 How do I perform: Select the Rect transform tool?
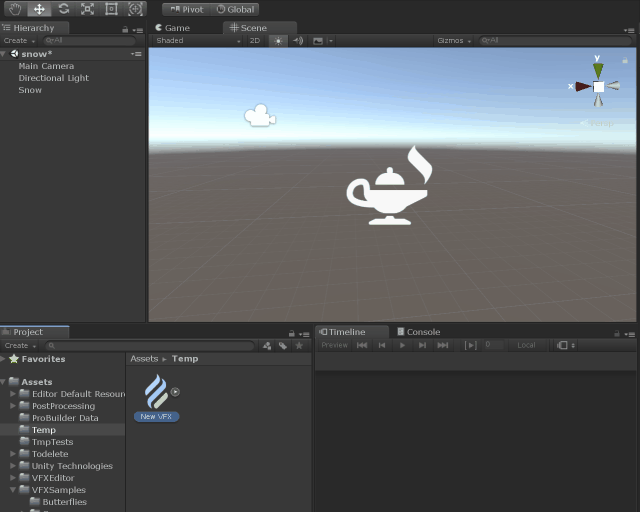[111, 9]
